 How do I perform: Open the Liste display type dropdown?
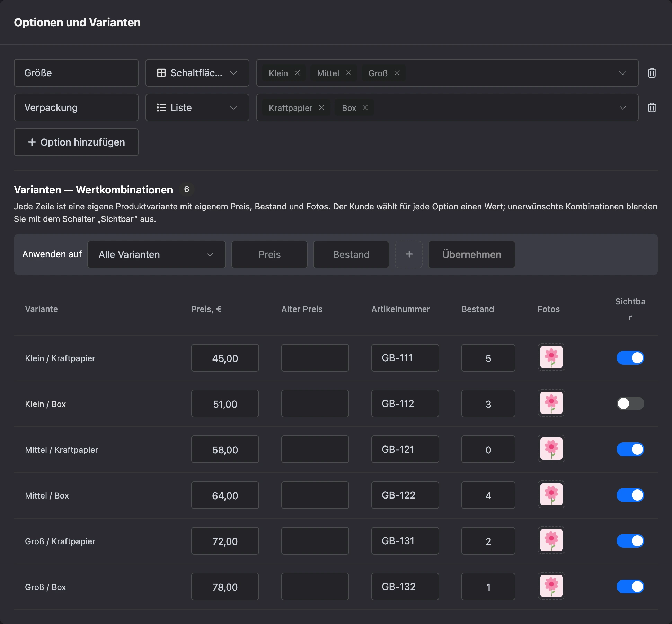(197, 107)
